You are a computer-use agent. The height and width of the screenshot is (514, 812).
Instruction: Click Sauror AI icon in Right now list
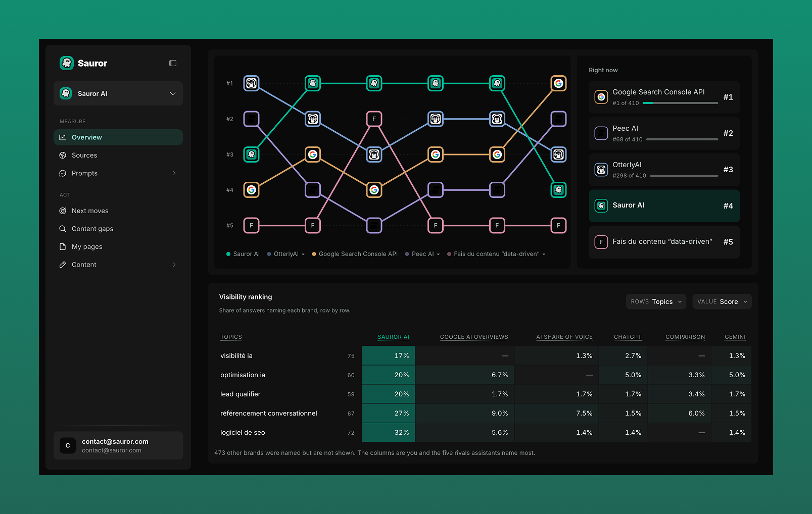coord(601,205)
